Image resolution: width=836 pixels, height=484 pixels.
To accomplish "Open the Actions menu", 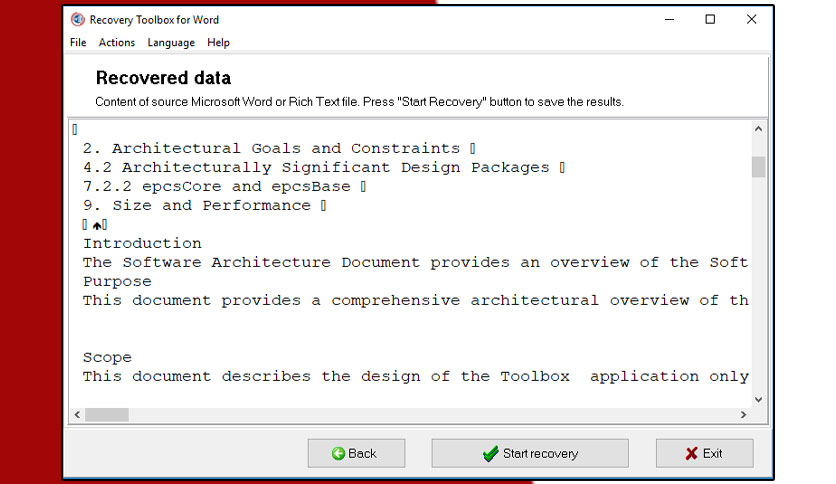I will (x=117, y=43).
